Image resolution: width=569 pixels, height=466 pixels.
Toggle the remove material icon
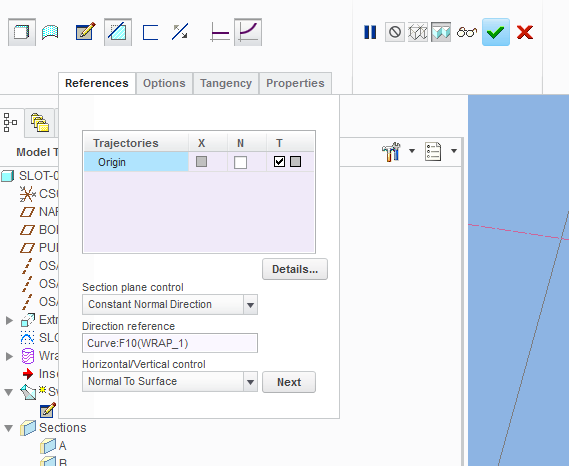tap(118, 32)
